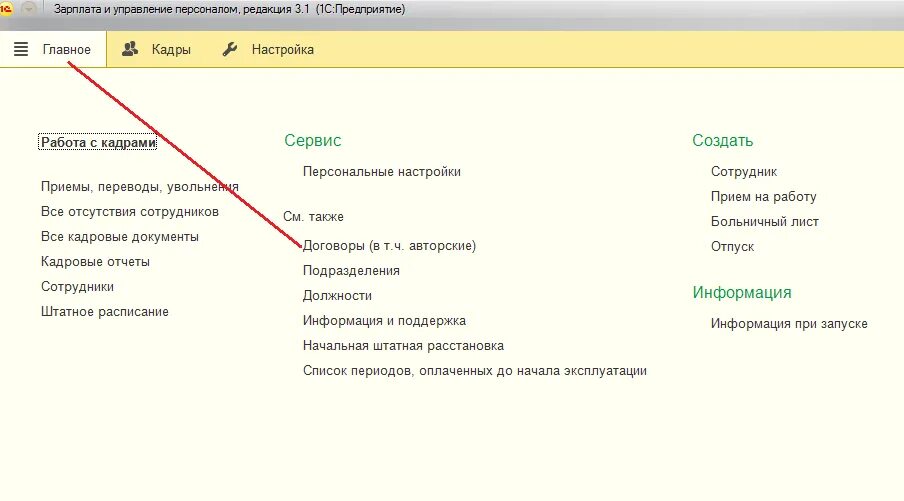
Task: Open Начальная штатная расстановка
Action: (x=403, y=345)
